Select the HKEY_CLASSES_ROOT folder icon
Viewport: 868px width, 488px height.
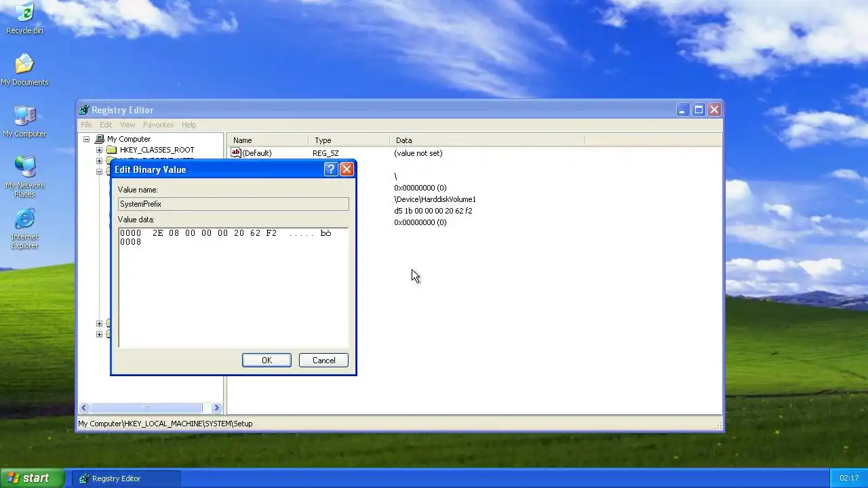[x=112, y=150]
